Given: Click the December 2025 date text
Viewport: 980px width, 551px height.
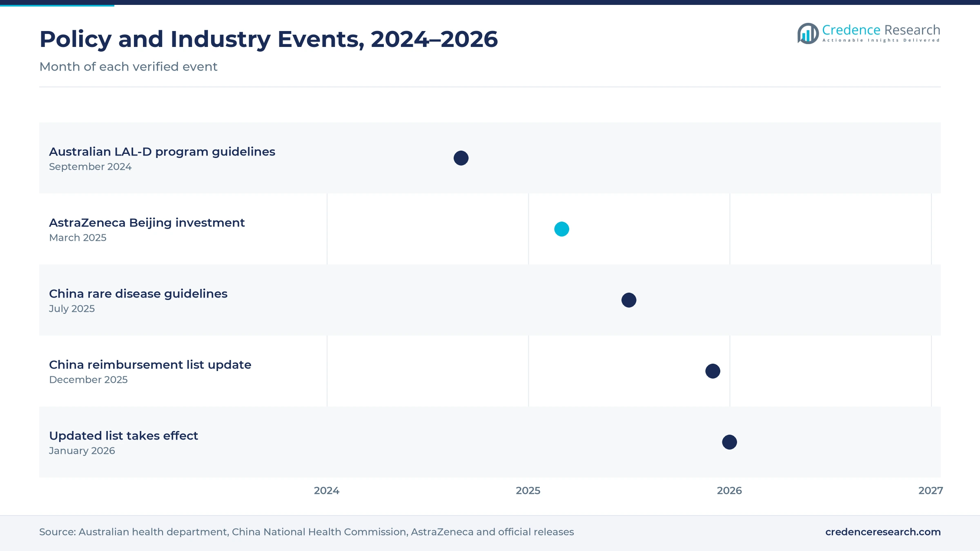Looking at the screenshot, I should pos(88,380).
